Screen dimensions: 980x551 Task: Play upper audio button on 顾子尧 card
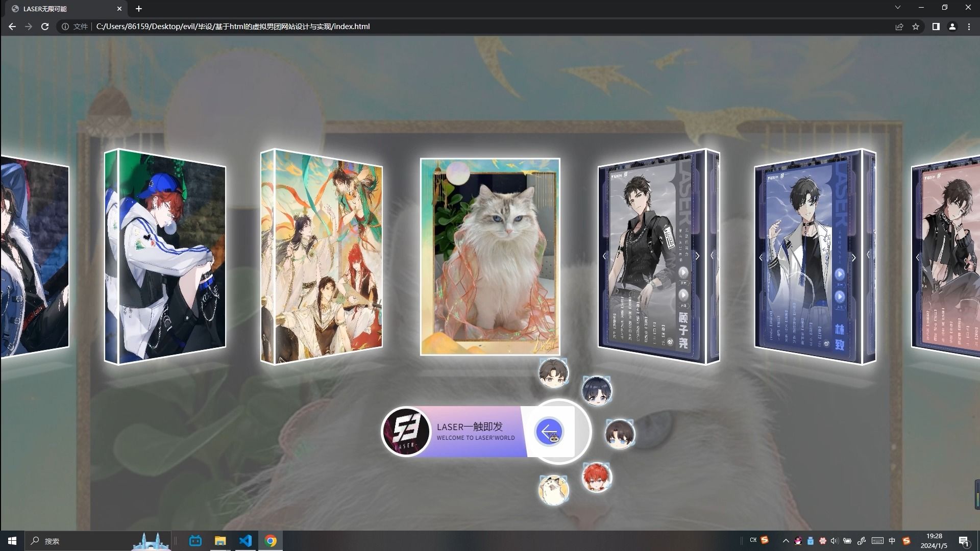683,272
